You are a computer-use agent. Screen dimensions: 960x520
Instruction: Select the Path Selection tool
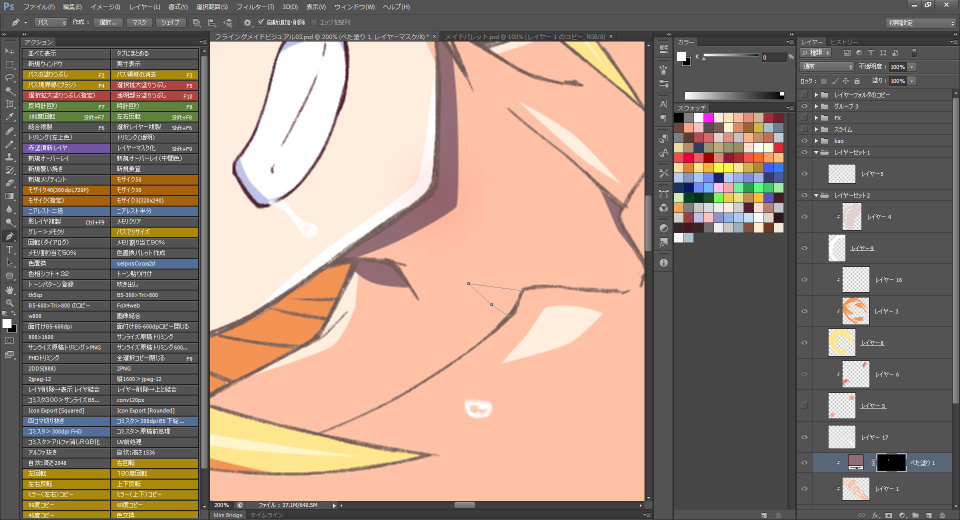click(9, 263)
